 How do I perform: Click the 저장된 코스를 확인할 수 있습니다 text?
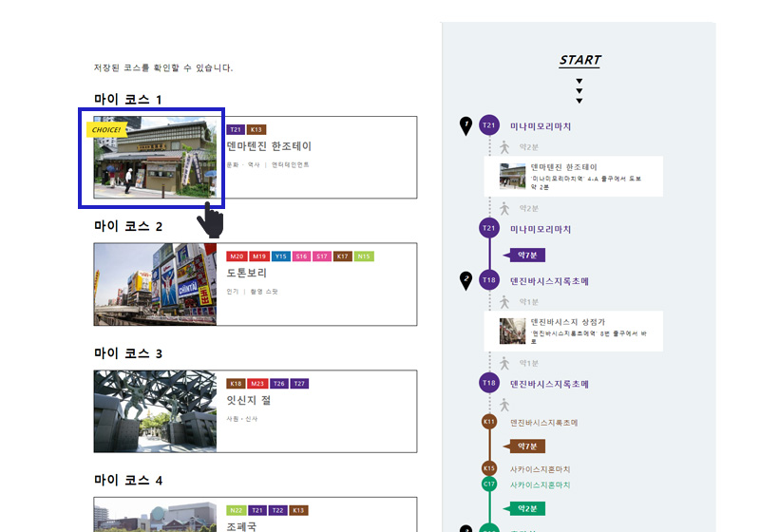[x=163, y=67]
